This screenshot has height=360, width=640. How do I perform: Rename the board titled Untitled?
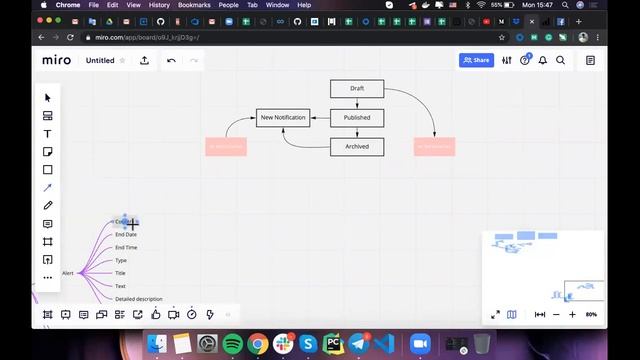point(100,60)
